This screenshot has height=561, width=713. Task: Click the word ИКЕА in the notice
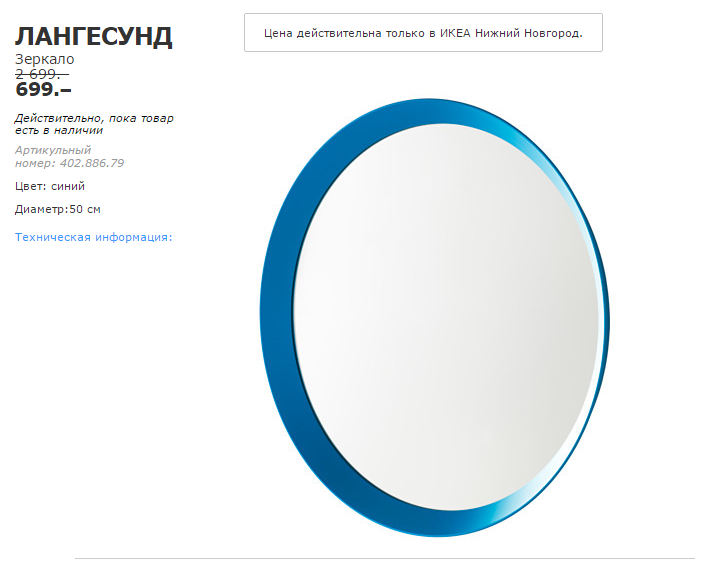(455, 33)
